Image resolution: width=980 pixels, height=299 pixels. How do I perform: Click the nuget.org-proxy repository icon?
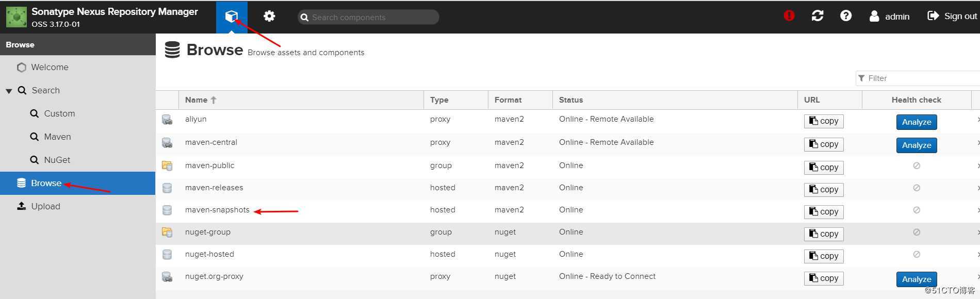[167, 277]
